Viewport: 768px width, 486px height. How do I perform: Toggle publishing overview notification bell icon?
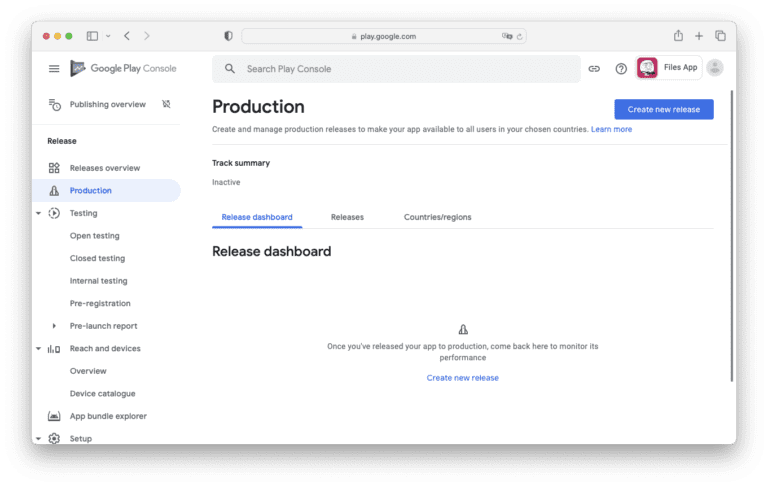[x=167, y=104]
